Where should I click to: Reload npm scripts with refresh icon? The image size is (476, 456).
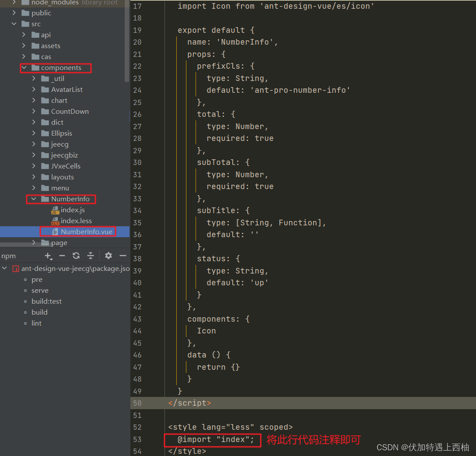pyautogui.click(x=76, y=256)
